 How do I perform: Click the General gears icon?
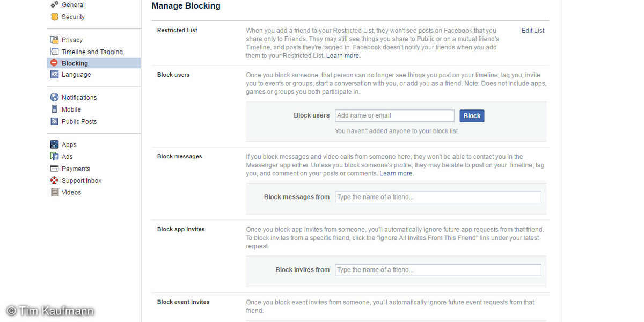(x=54, y=5)
